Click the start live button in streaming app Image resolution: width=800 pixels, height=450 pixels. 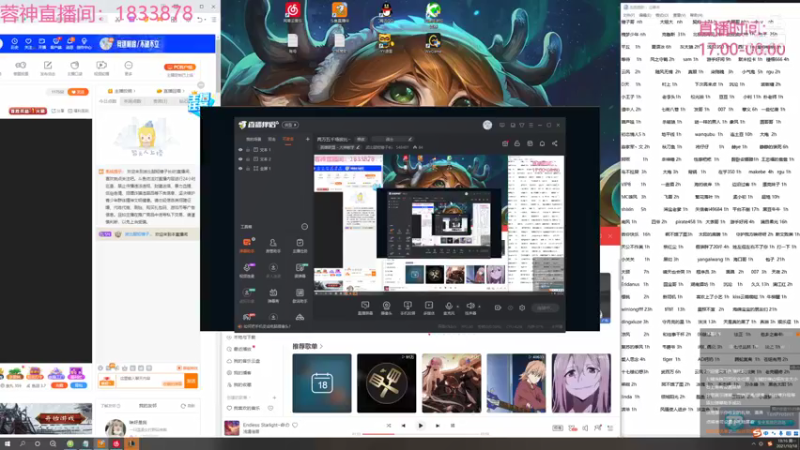click(x=544, y=308)
